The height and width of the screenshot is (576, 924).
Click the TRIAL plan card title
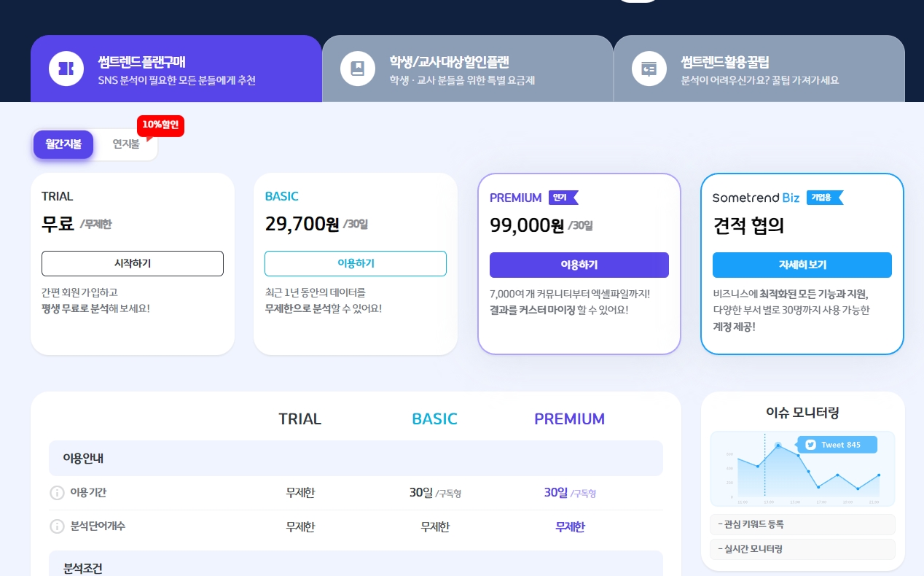tap(58, 197)
